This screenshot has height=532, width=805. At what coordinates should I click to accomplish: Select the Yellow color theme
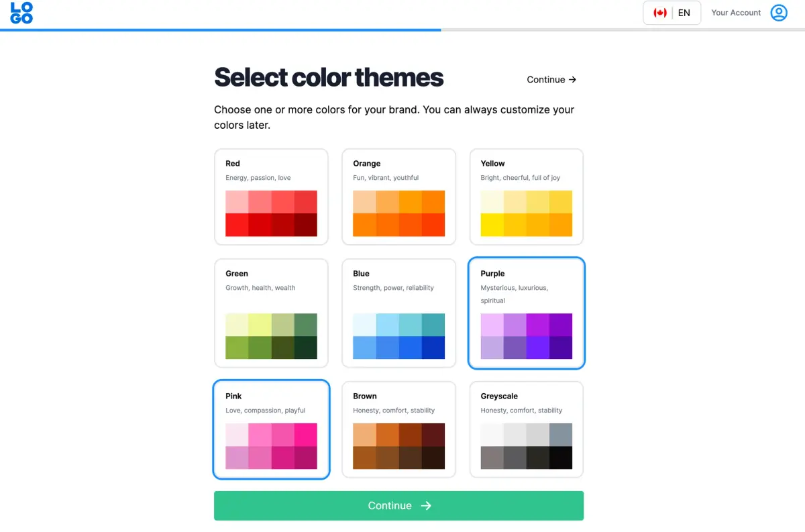(526, 197)
